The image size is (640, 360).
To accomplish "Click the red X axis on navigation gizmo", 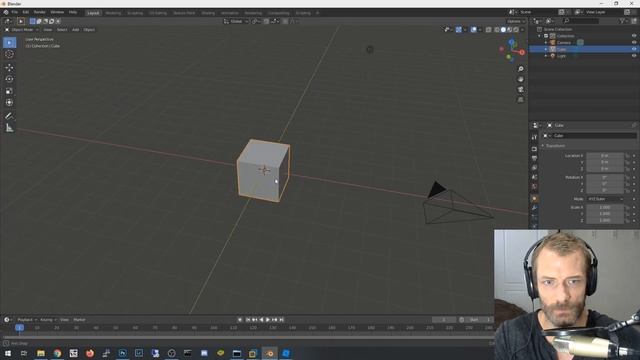I will pos(522,52).
